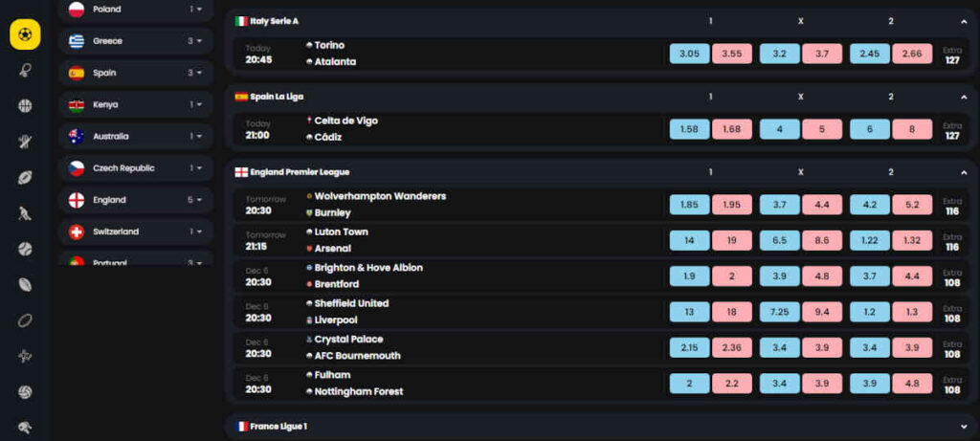Click the Australia flag icon
This screenshot has width=980, height=441.
pyautogui.click(x=77, y=136)
